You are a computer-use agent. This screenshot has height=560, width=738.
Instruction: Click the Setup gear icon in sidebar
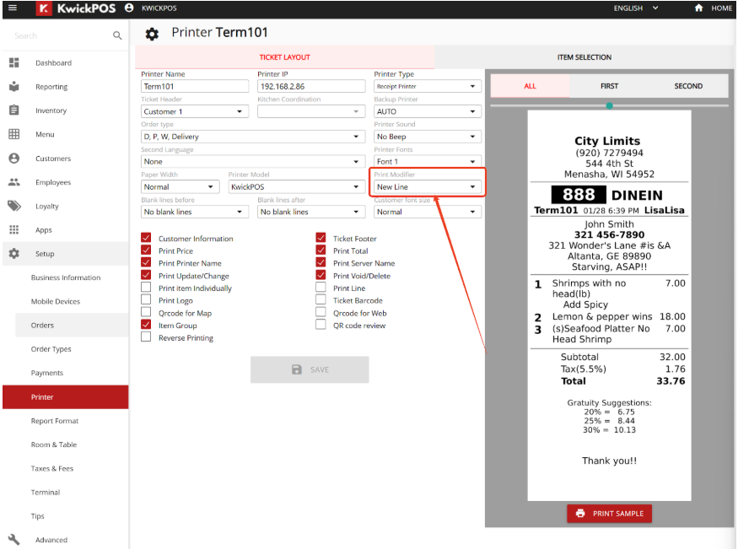(14, 253)
